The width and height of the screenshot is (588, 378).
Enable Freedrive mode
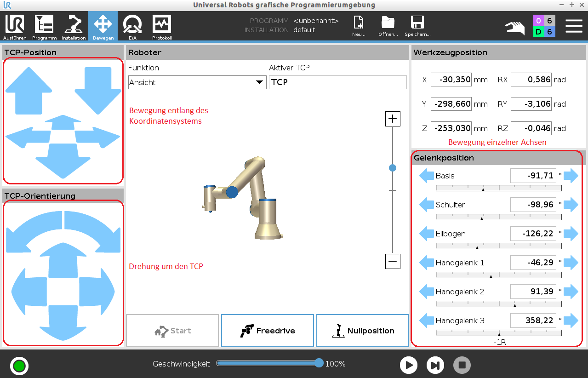point(268,331)
